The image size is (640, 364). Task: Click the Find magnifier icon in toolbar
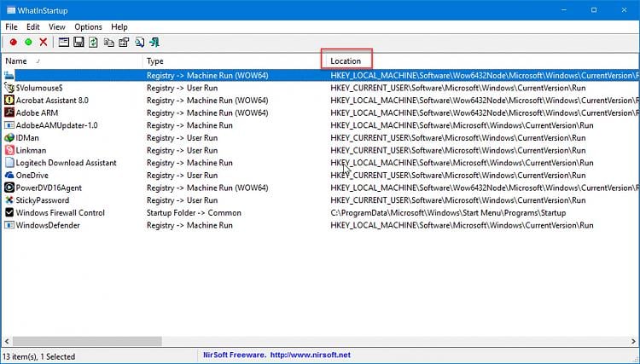140,42
